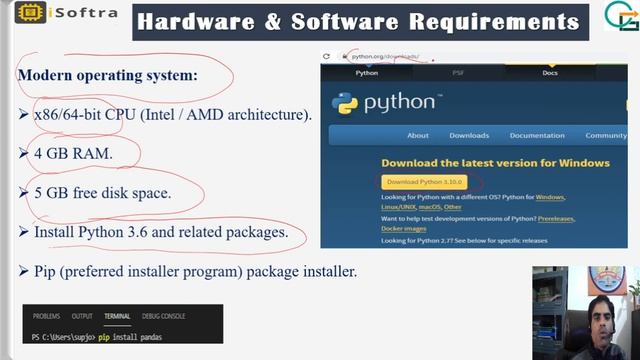Open the Community menu
This screenshot has width=640, height=360.
tap(606, 135)
